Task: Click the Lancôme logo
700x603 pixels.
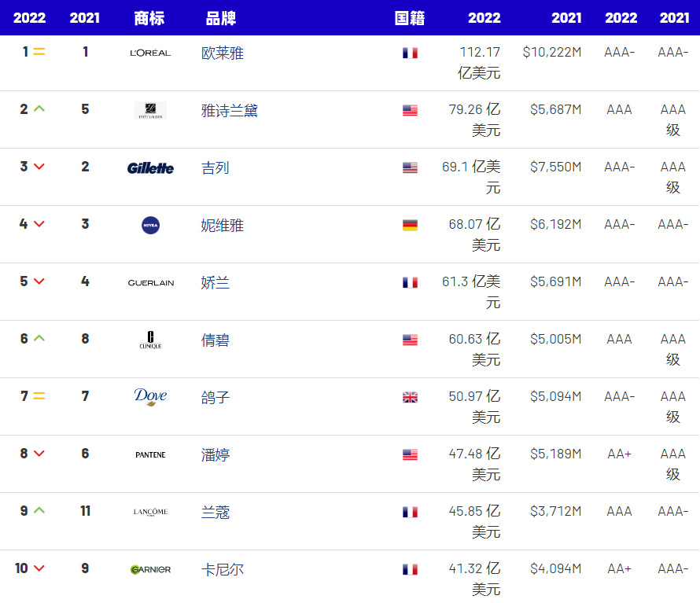Action: (150, 512)
